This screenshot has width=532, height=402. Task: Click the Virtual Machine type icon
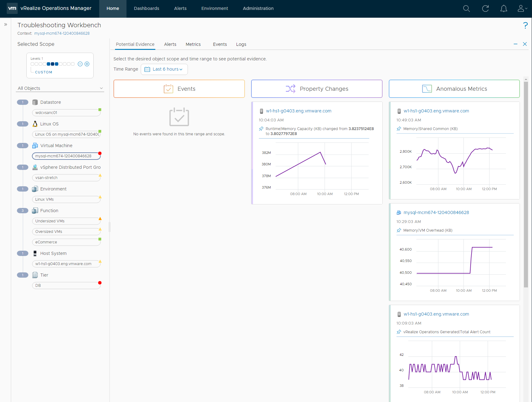point(35,146)
